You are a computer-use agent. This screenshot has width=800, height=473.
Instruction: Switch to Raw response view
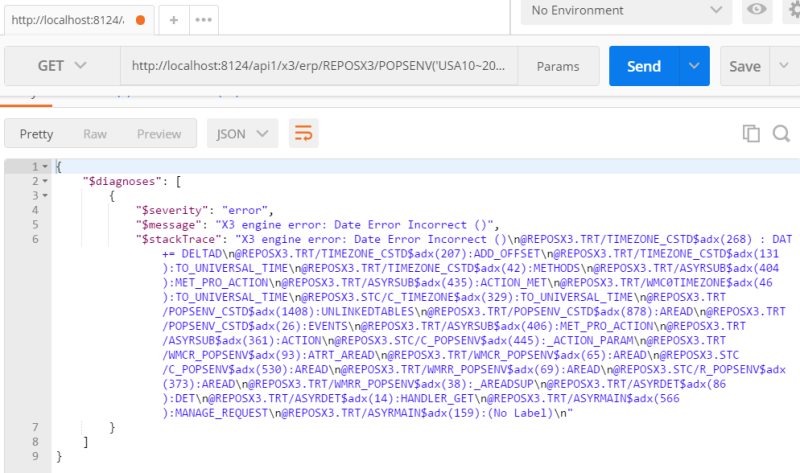tap(95, 134)
